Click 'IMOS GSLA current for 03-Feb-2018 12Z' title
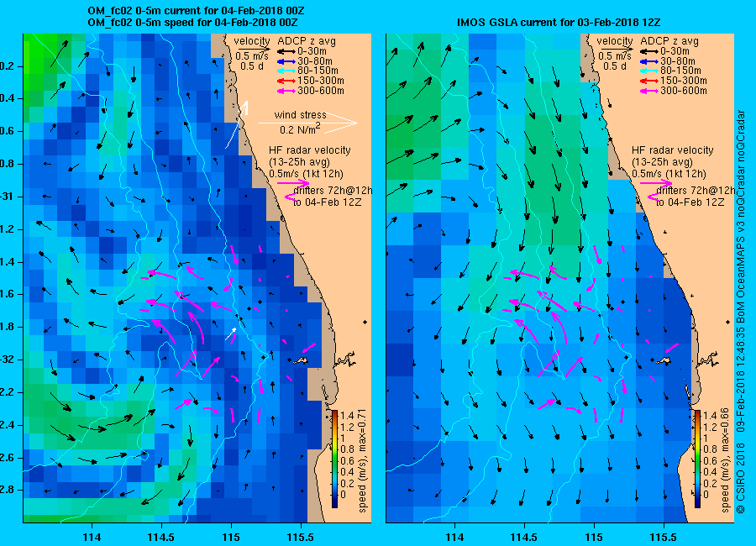The width and height of the screenshot is (756, 546). (x=559, y=23)
